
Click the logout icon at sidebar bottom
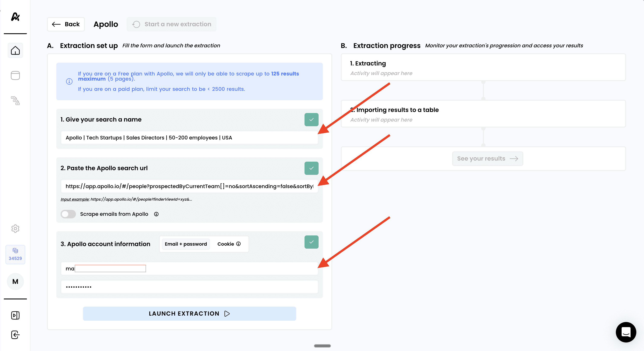pyautogui.click(x=15, y=335)
